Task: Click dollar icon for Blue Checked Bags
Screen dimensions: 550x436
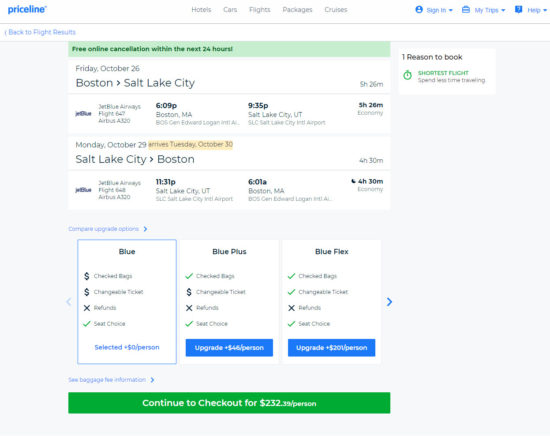Action: [87, 276]
